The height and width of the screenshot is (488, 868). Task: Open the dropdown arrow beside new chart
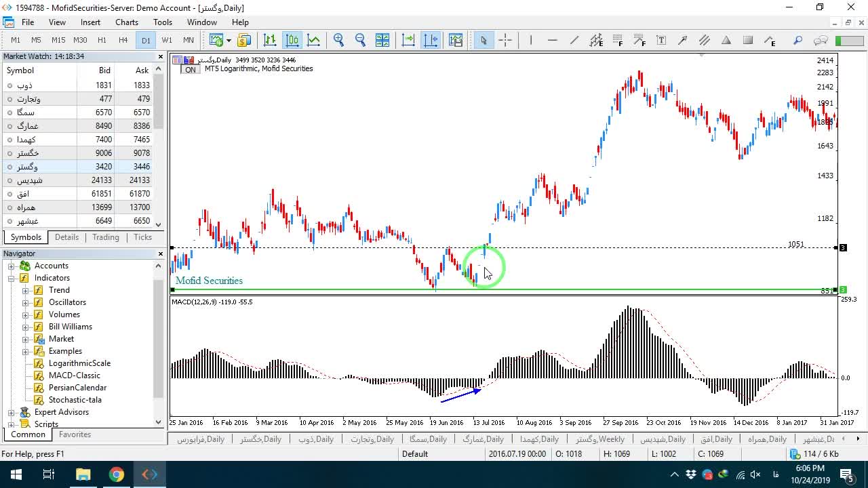coord(229,40)
